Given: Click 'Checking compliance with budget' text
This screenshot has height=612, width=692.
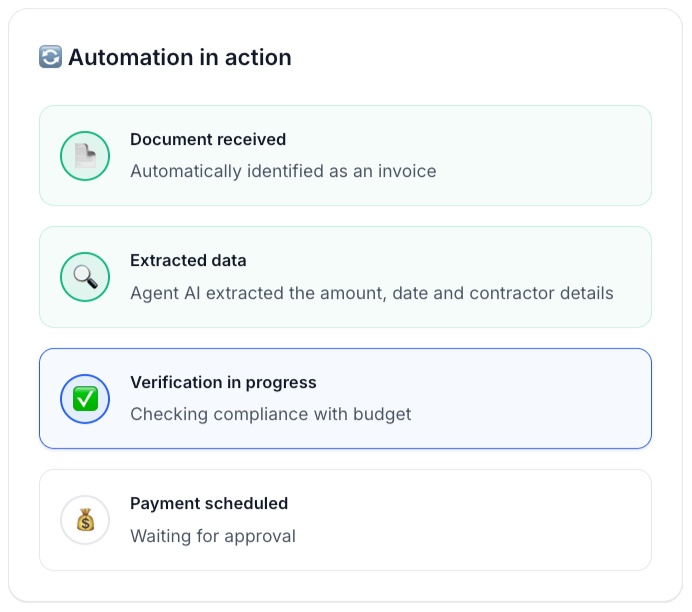Looking at the screenshot, I should [271, 414].
